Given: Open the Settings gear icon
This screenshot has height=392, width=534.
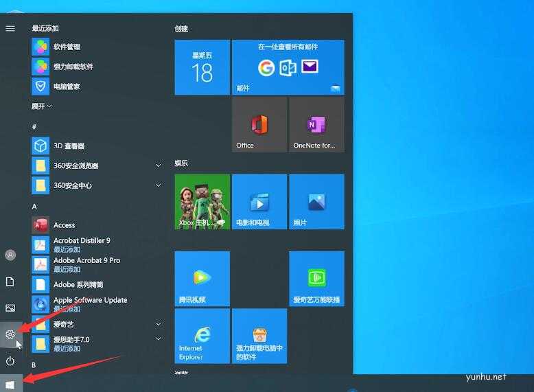Looking at the screenshot, I should click(x=10, y=334).
